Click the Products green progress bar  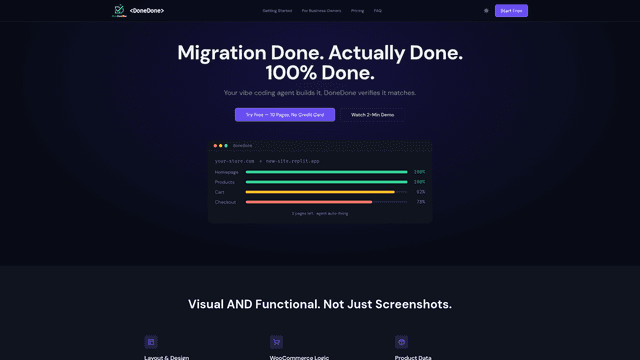(327, 182)
